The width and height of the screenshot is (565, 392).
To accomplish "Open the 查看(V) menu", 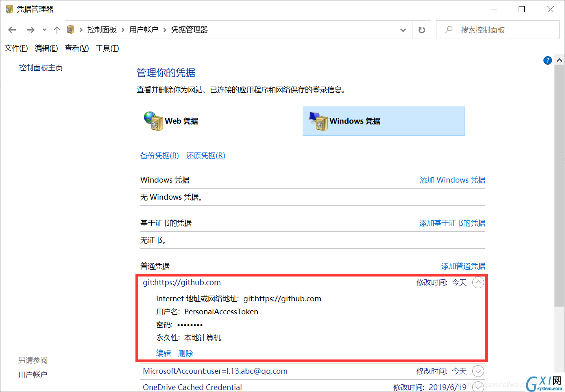I will (x=77, y=48).
